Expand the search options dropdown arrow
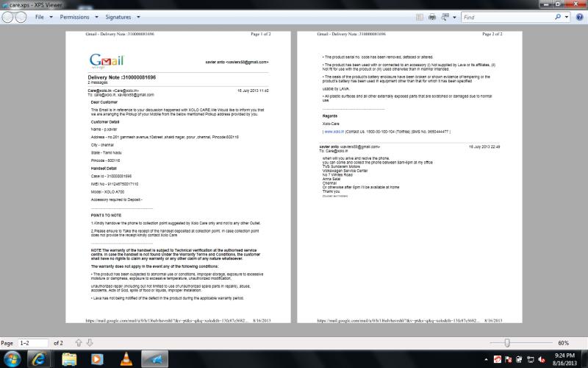Screen dimensions: 588x368 click(x=566, y=17)
